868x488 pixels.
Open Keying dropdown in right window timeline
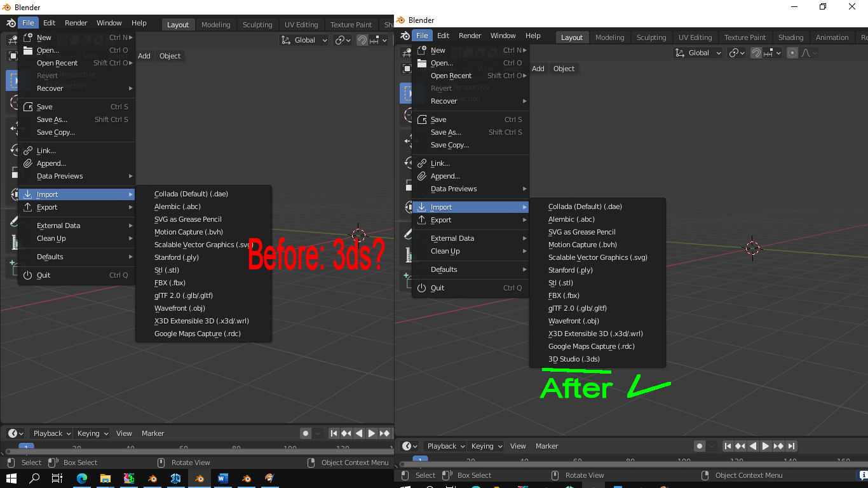tap(486, 446)
